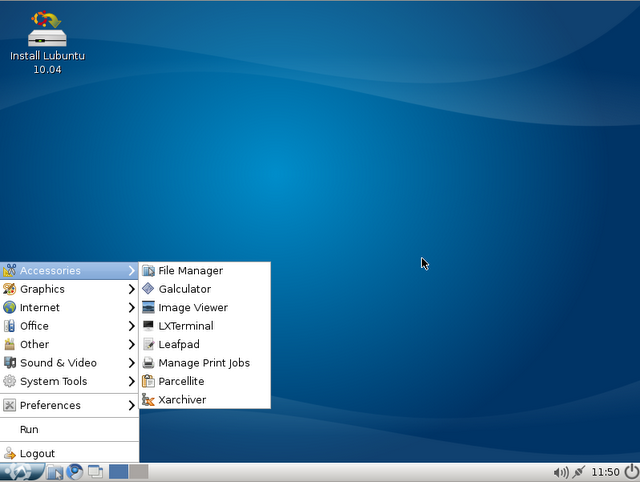Select Run from the start menu
The image size is (640, 482).
[69, 429]
